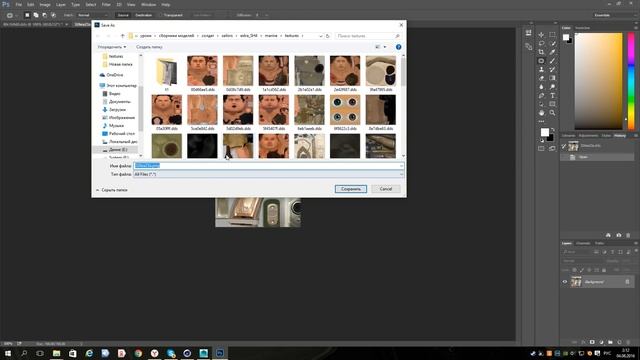Open the Patch mode Normal dropdown
Image resolution: width=640 pixels, height=360 pixels.
[93, 15]
